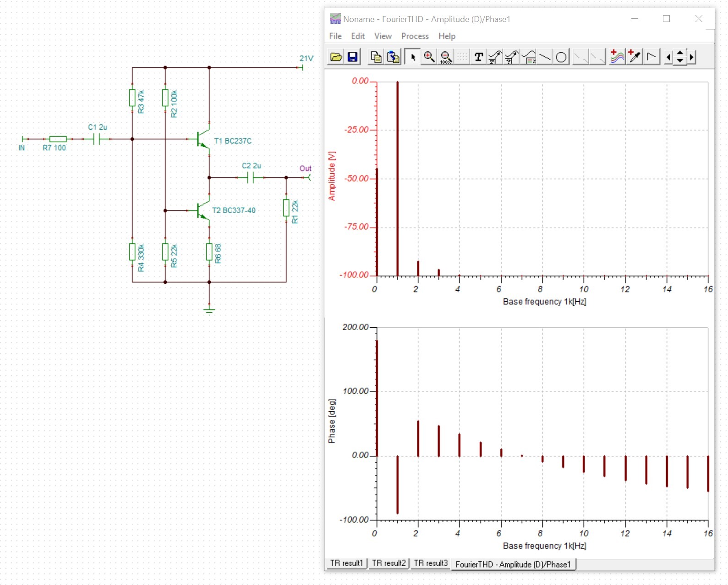The width and height of the screenshot is (728, 585).
Task: Click resistor R4 330k label
Action: (141, 258)
